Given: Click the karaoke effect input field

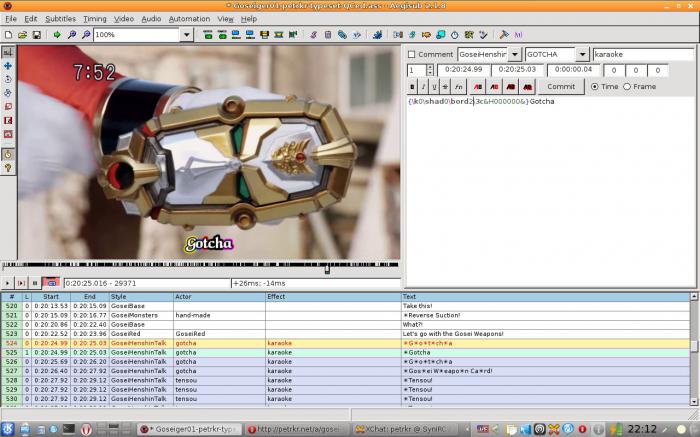Looking at the screenshot, I should [643, 54].
